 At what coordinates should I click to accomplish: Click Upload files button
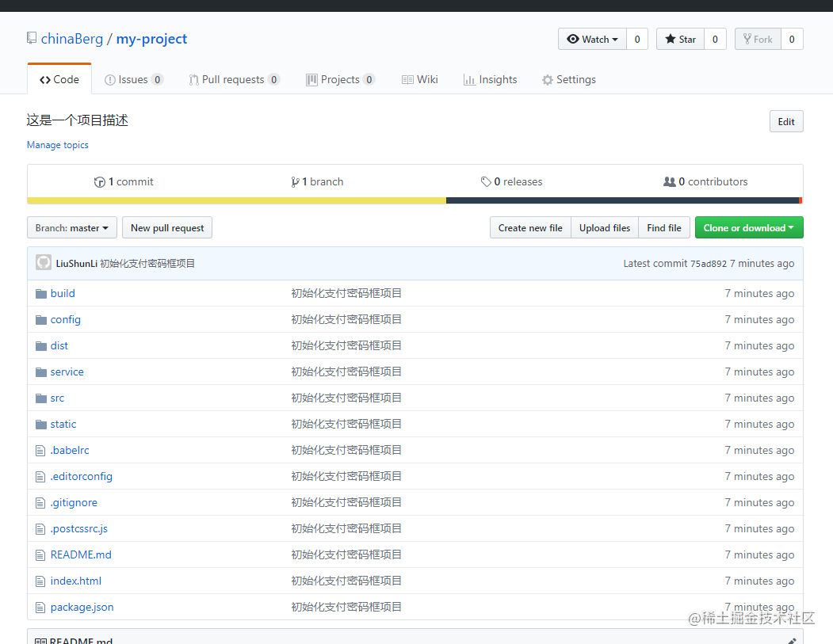click(x=605, y=228)
